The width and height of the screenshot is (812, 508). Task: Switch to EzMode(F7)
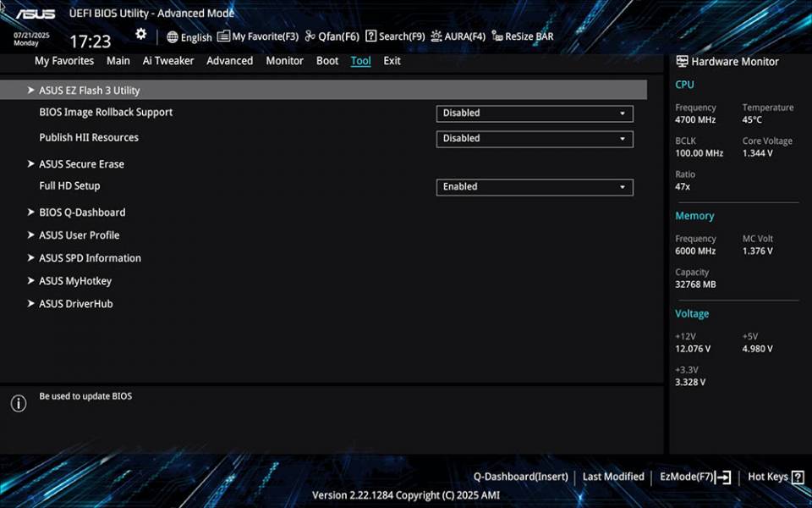click(x=694, y=478)
